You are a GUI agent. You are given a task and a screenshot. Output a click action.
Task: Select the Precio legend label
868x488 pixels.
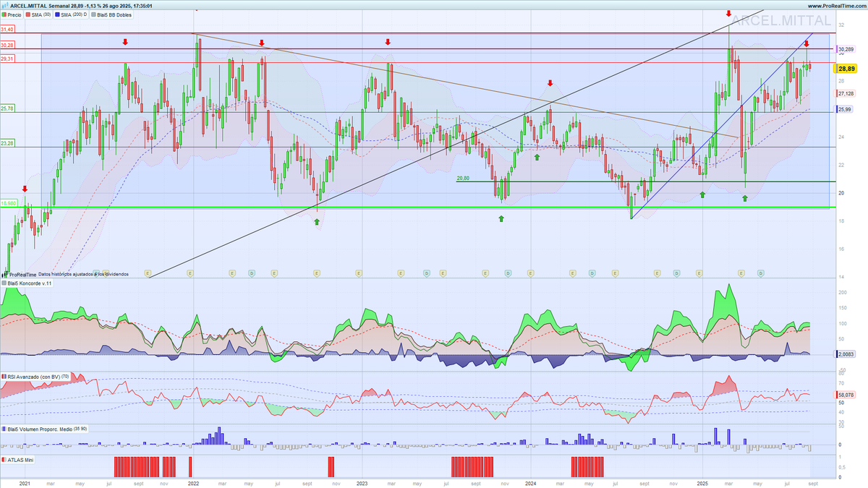(16, 14)
